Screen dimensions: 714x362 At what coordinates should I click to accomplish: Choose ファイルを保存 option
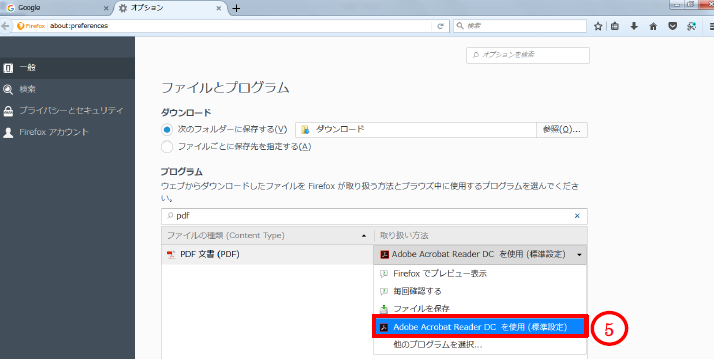click(x=480, y=309)
